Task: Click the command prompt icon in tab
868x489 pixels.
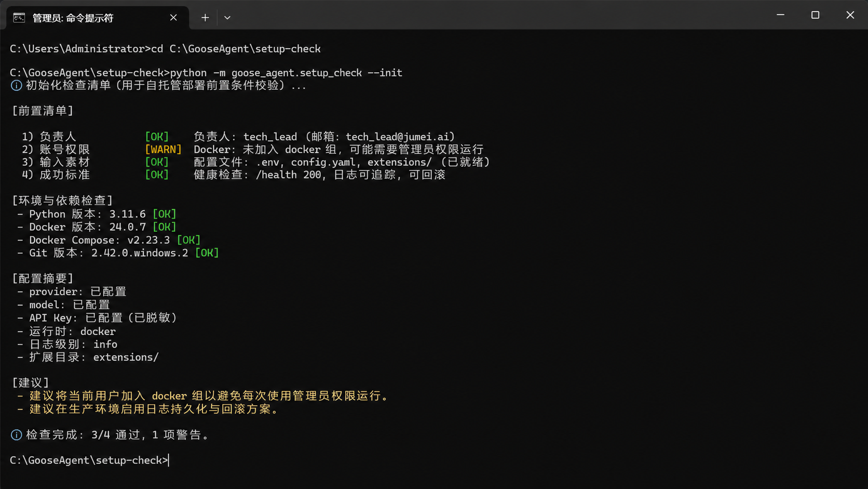Action: (x=19, y=18)
